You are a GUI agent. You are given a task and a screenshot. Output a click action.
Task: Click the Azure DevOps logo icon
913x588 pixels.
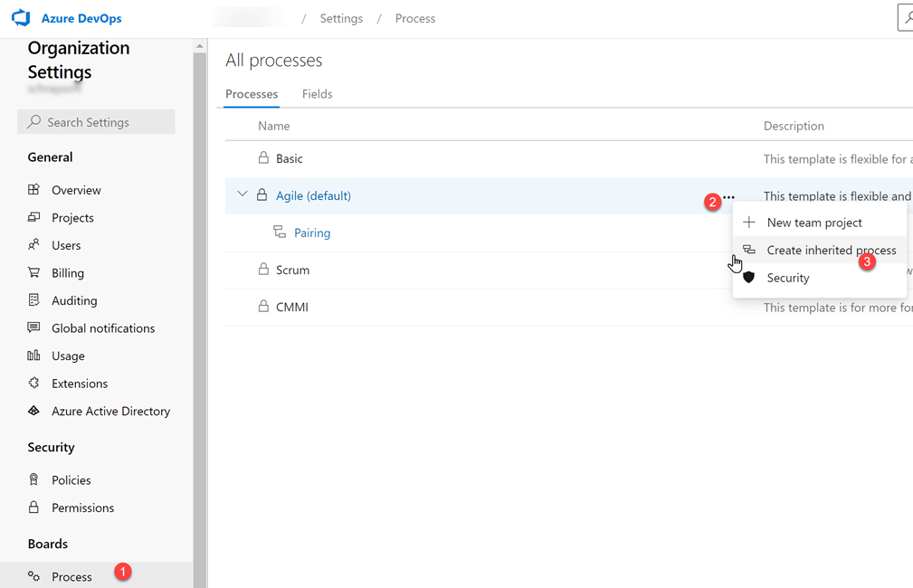click(x=21, y=18)
